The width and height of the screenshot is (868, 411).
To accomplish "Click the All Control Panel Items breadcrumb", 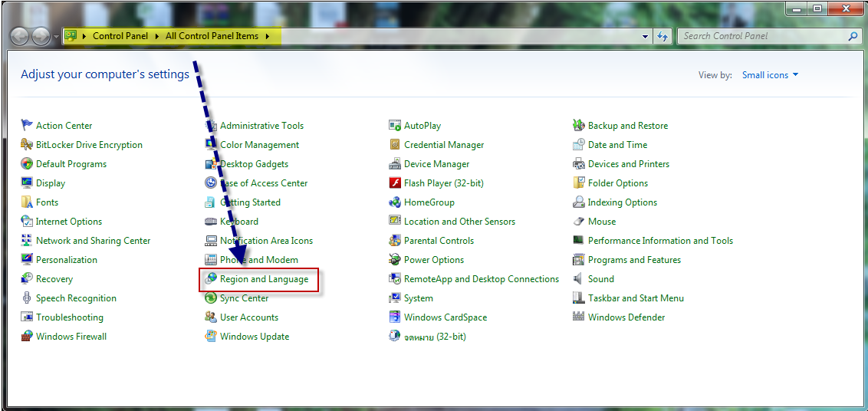I will click(x=212, y=36).
